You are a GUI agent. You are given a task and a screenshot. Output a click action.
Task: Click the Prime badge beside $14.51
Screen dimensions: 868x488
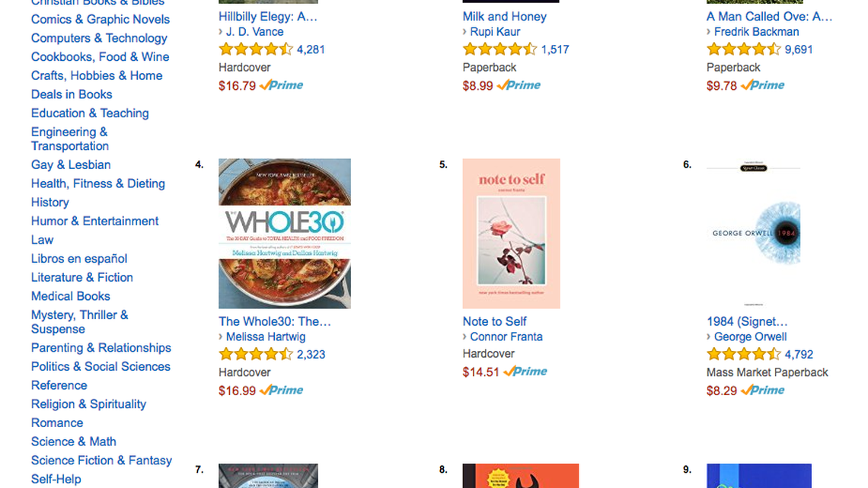click(x=525, y=372)
